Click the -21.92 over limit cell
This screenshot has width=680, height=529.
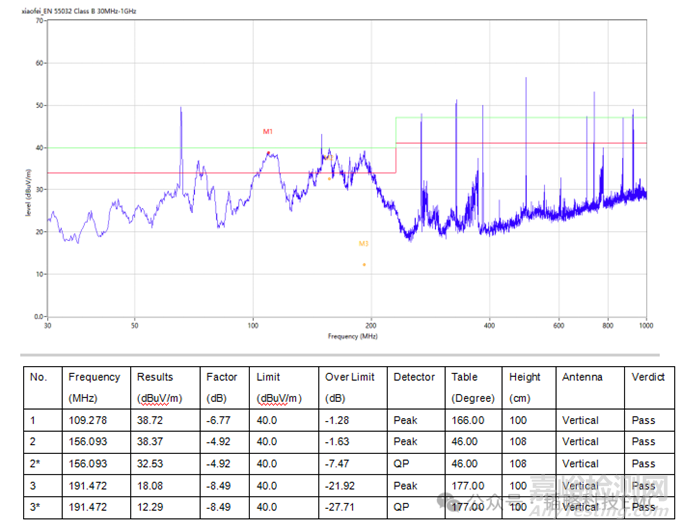(x=341, y=486)
